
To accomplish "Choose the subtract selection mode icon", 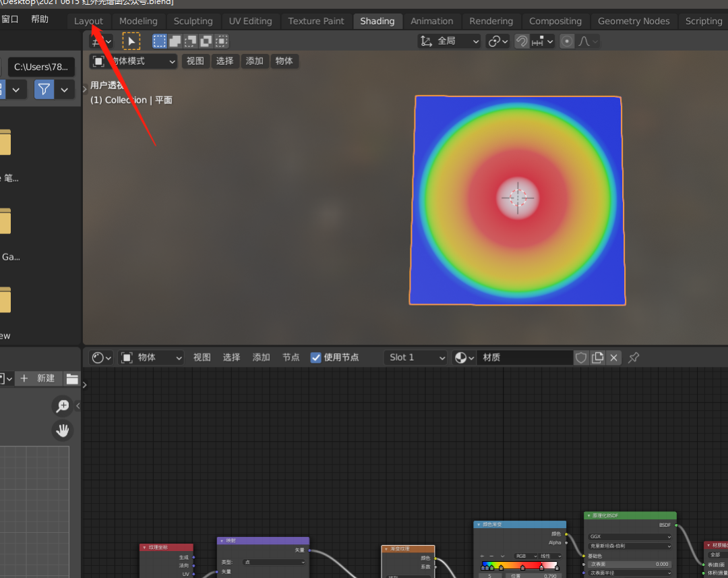I will (x=191, y=41).
